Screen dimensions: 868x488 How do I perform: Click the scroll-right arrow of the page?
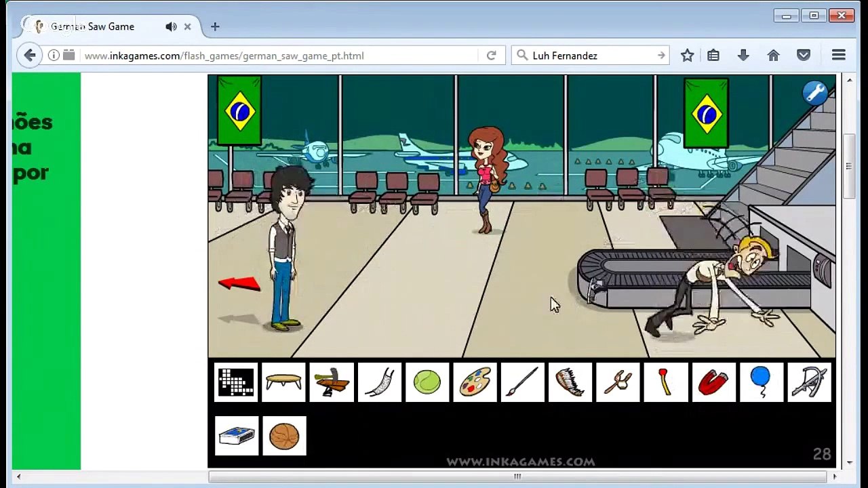(x=835, y=476)
